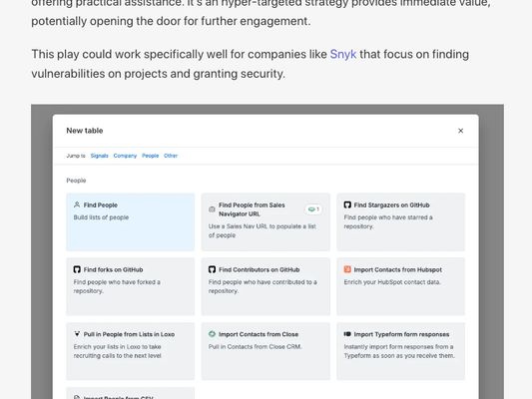Click 'Find people who have starred a repository' text
Image resolution: width=532 pixels, height=399 pixels.
point(388,221)
